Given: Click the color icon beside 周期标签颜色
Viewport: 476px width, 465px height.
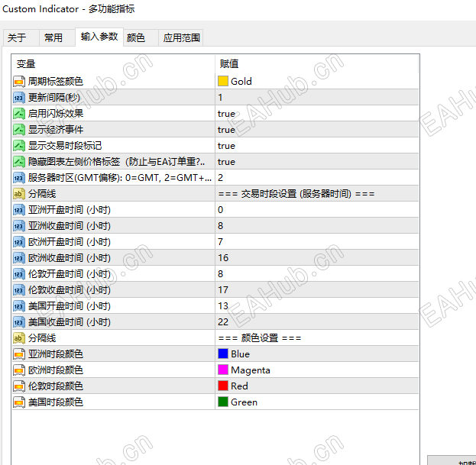Looking at the screenshot, I should [19, 81].
